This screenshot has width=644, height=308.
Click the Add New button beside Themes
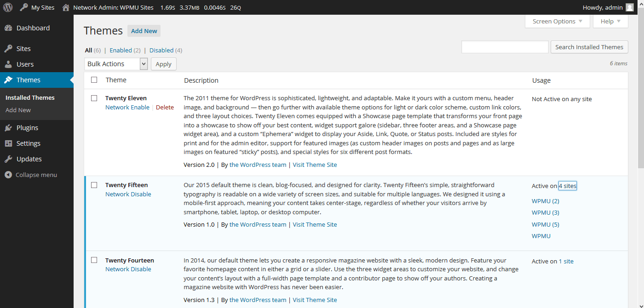144,31
